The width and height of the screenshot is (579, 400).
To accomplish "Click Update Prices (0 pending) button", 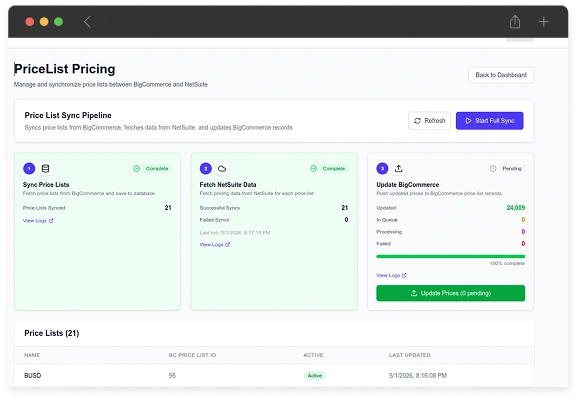I will (450, 293).
